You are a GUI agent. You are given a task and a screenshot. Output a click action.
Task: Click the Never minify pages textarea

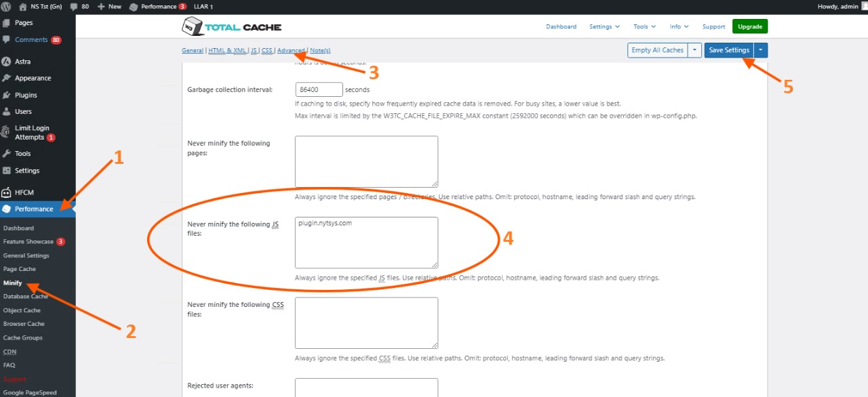tap(366, 161)
